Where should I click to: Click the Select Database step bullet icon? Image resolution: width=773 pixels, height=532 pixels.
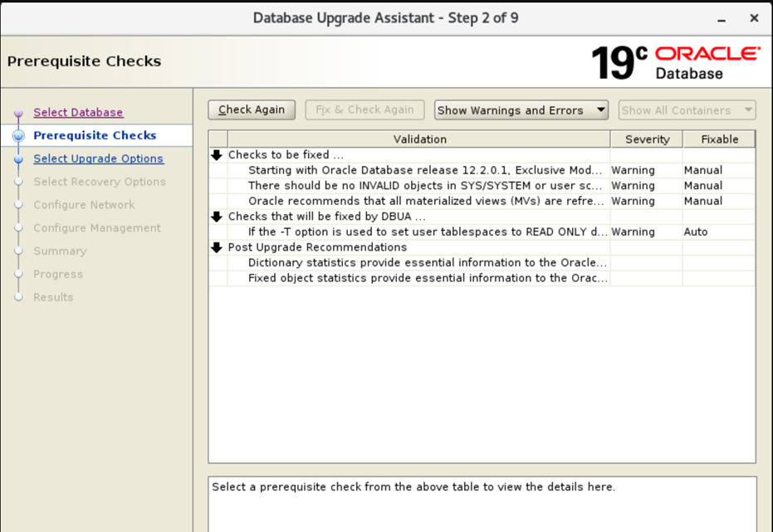19,113
